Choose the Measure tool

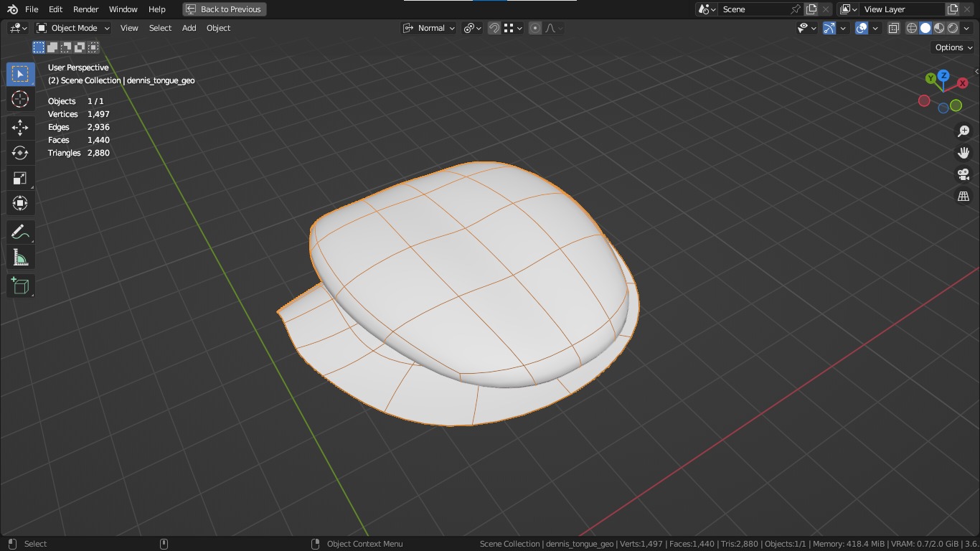pos(20,258)
